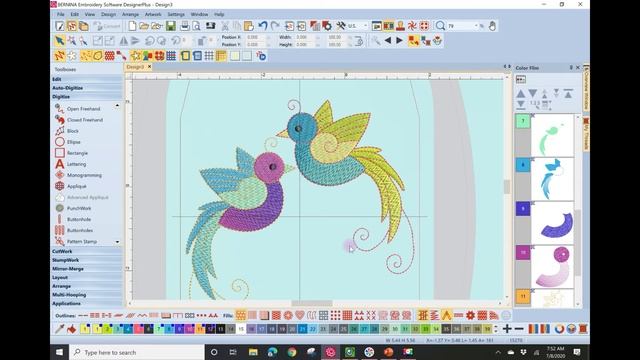This screenshot has width=640, height=360.
Task: Toggle the auto-hide pin on Color Film
Action: pos(571,68)
